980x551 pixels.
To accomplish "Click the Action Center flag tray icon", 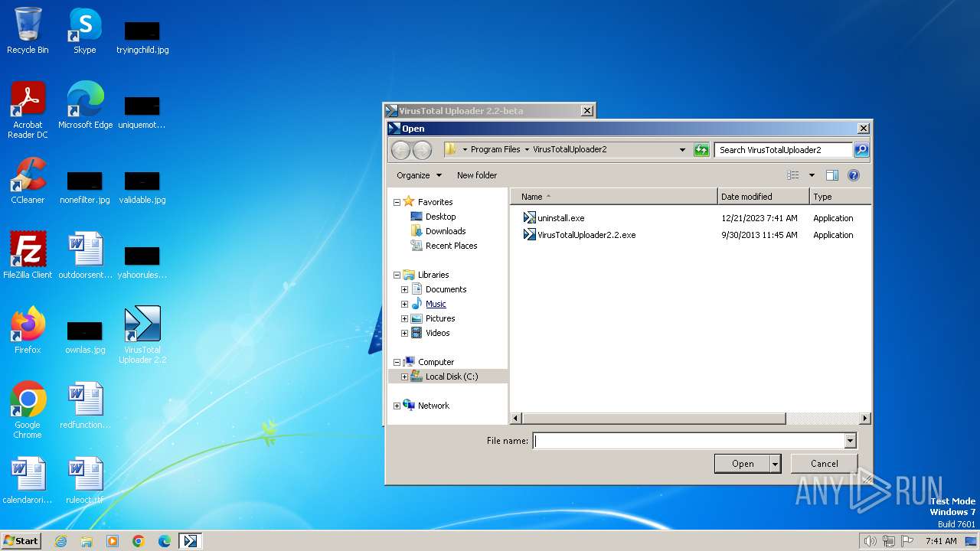I will pos(907,541).
